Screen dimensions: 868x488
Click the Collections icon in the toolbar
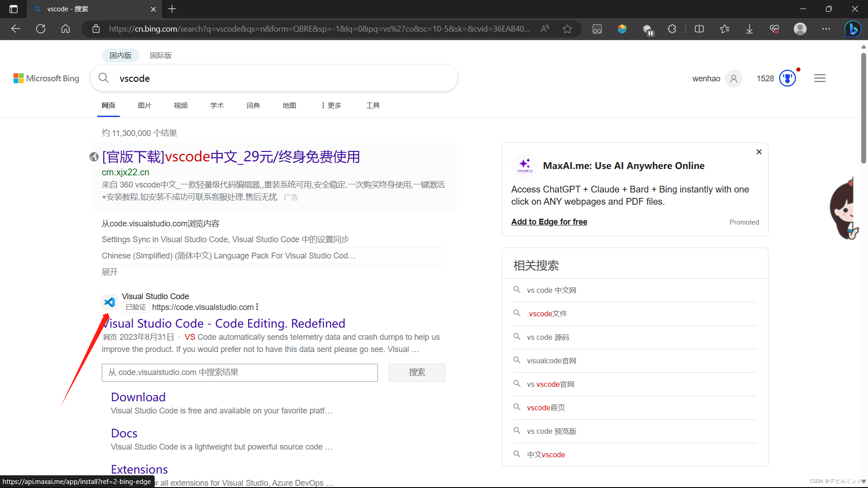click(x=597, y=28)
